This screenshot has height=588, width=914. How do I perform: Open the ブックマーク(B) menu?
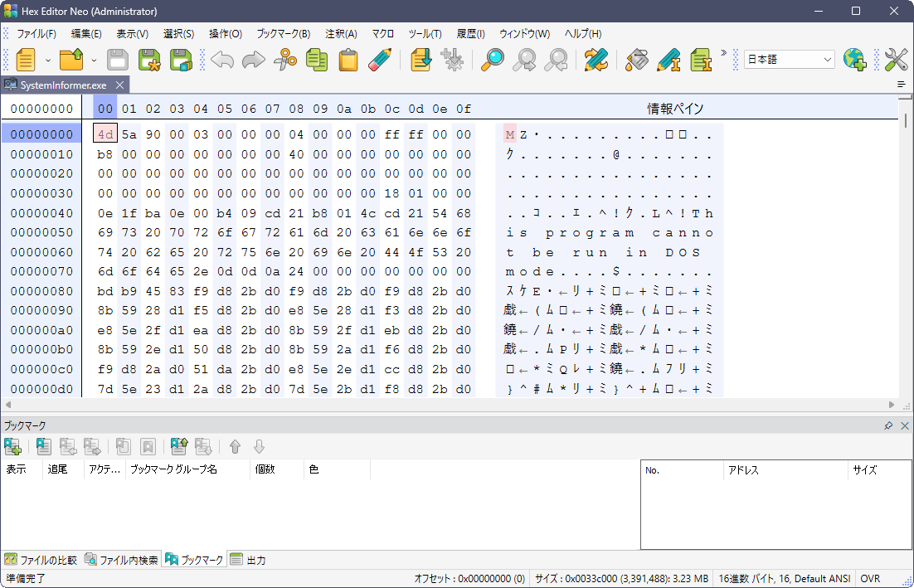[x=284, y=34]
